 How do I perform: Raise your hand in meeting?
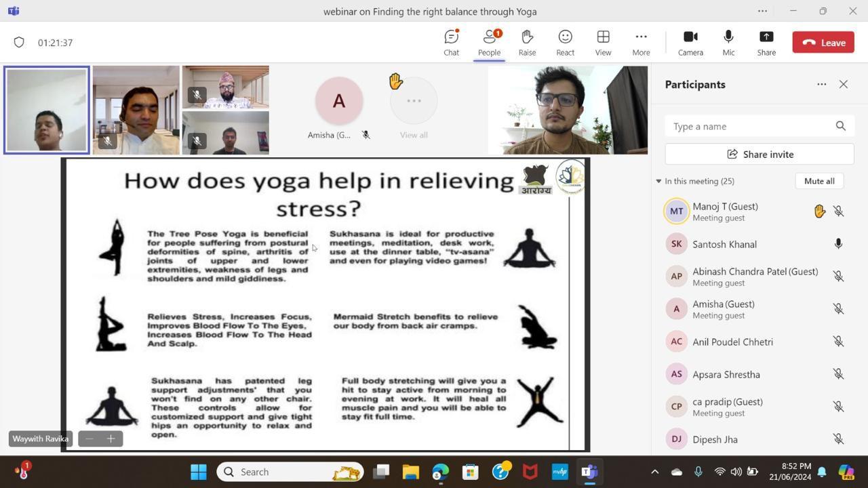coord(527,43)
